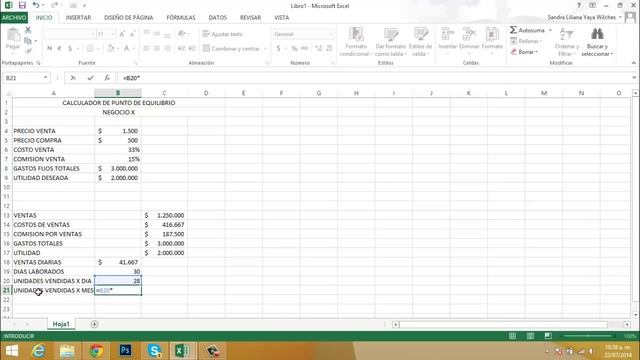Click Autosuma sigma icon

(x=513, y=30)
